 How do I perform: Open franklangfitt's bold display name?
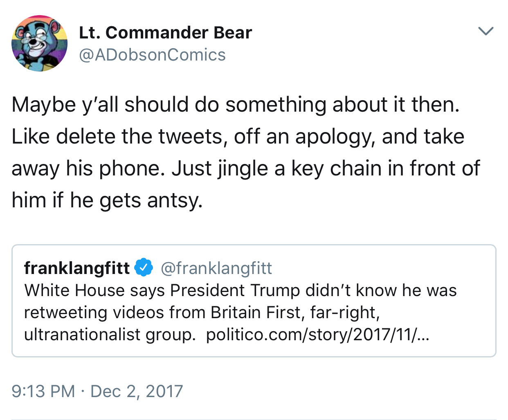coord(77,268)
